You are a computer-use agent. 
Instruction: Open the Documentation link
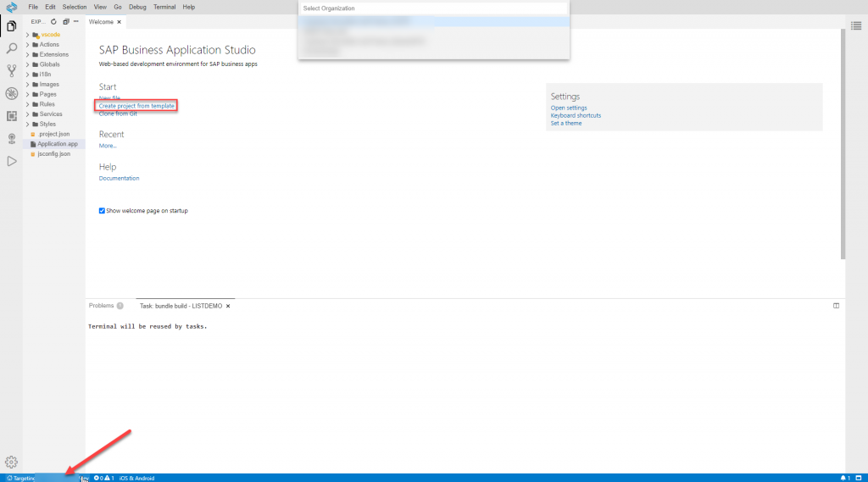pos(119,178)
